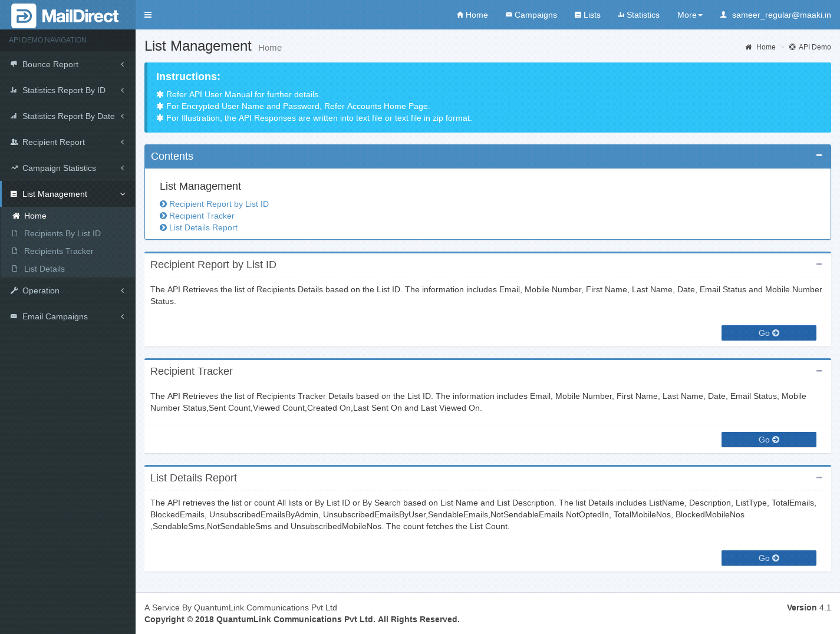Screen dimensions: 840x634
Task: Click the Operation wrench icon
Action: pos(14,290)
